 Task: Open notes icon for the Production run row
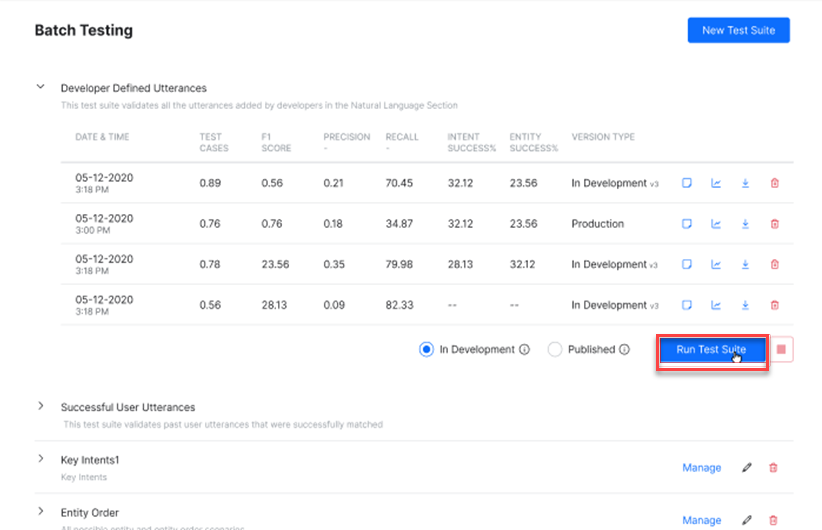click(x=687, y=224)
